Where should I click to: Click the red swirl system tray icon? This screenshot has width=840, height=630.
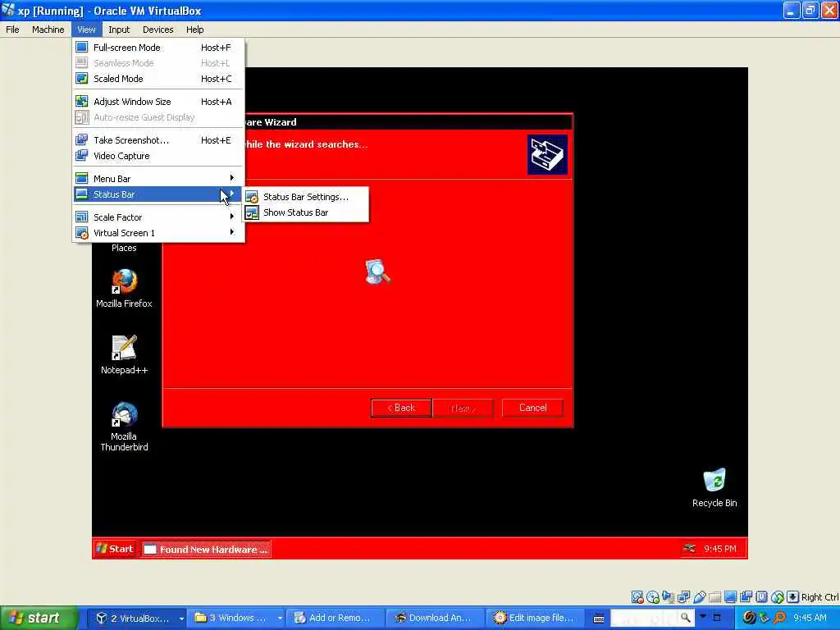tap(750, 618)
